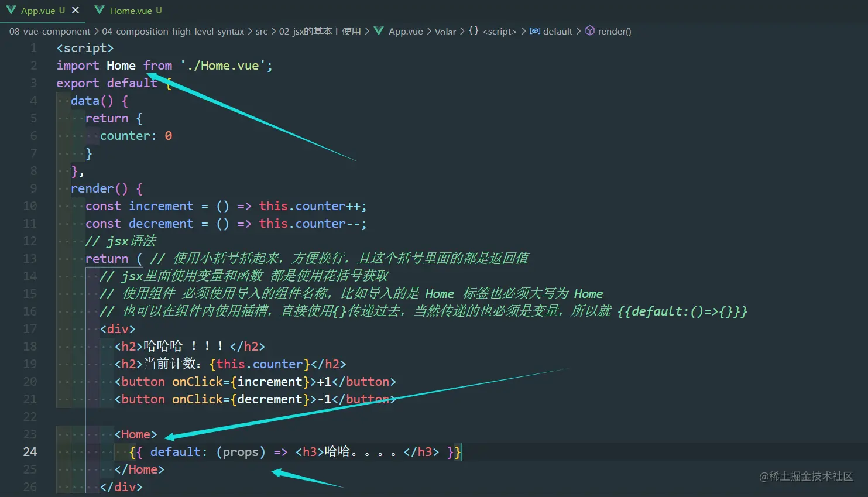
Task: Click 'export default' on line 3
Action: 107,83
